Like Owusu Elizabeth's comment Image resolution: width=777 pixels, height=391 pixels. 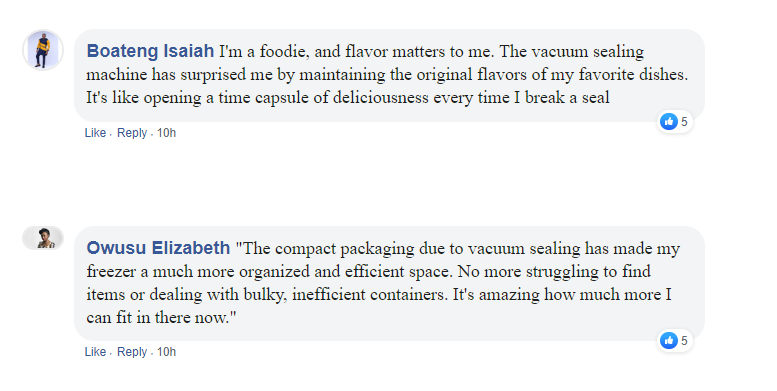tap(95, 352)
